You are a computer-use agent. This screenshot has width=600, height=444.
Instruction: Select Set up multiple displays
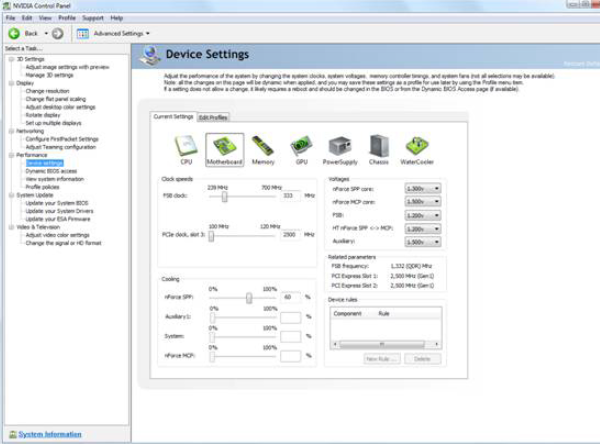[x=54, y=123]
